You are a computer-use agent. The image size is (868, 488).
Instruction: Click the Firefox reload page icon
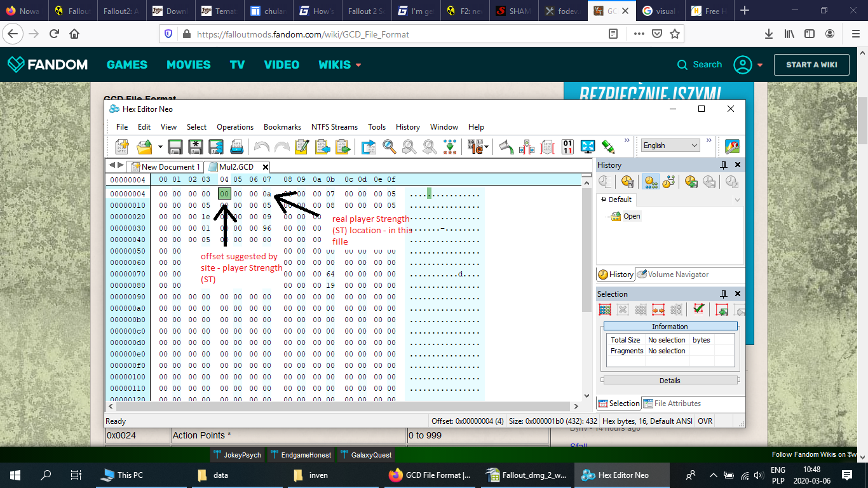click(54, 34)
